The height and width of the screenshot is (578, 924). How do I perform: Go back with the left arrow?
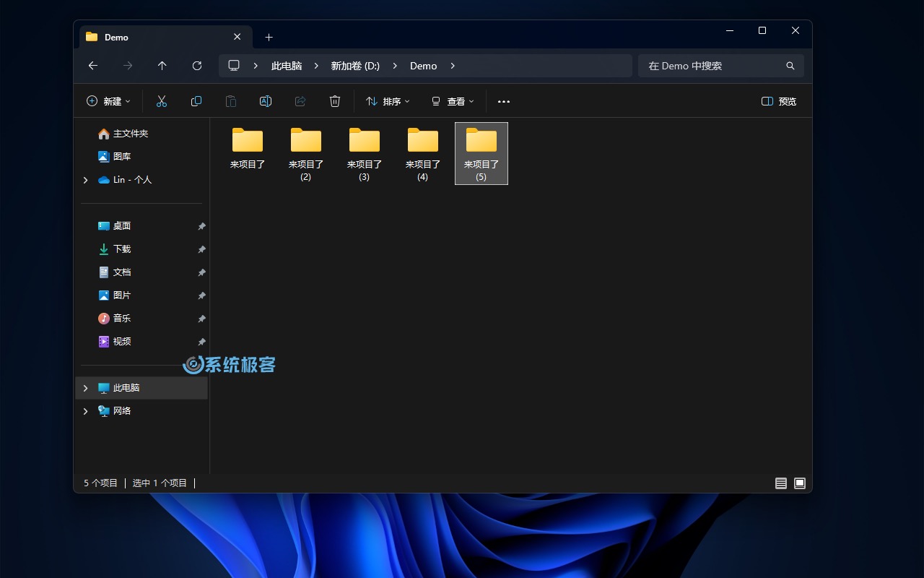tap(93, 66)
